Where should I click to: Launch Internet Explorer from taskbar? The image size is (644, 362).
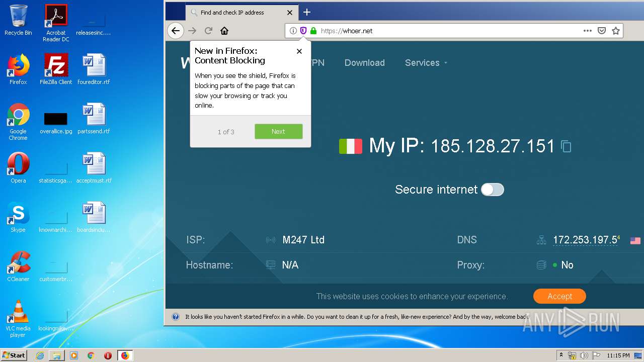click(x=40, y=355)
